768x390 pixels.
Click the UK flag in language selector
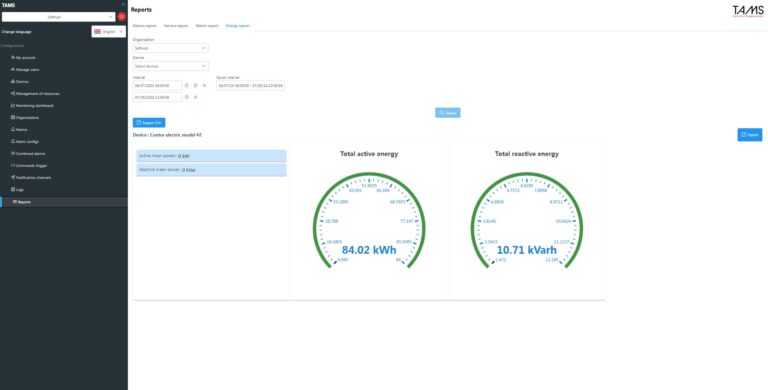(x=97, y=31)
